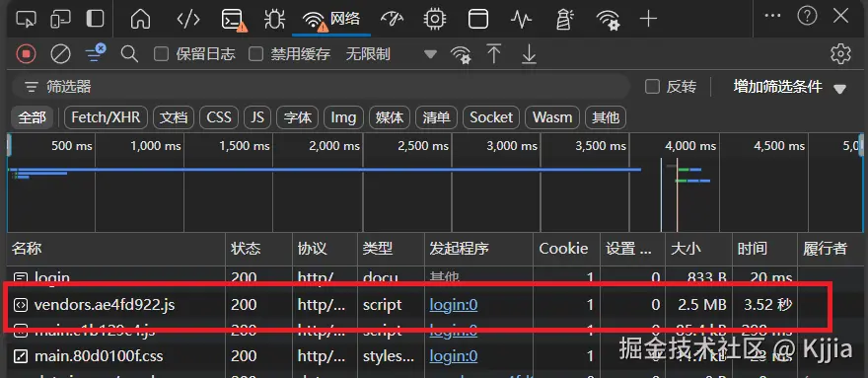Viewport: 868px width, 378px height.
Task: Open the Console tab with warning badge
Action: pos(234,20)
